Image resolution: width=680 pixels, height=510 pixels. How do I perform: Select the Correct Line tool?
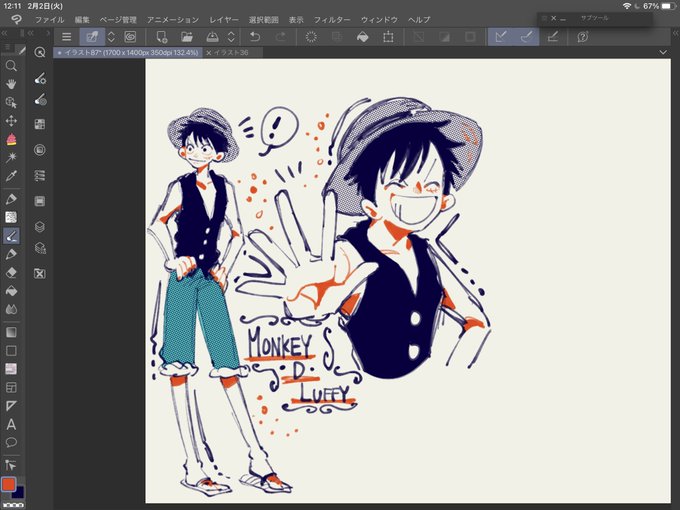pos(11,465)
